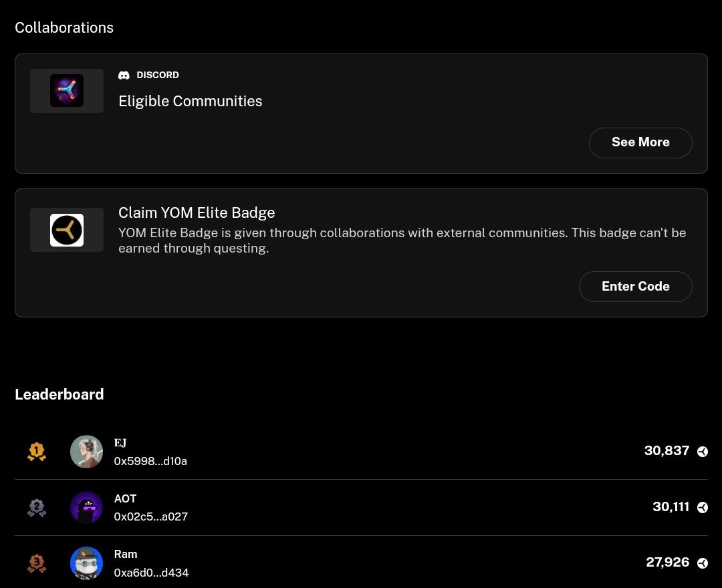
Task: Select the Leaderboard heading
Action: pos(59,394)
